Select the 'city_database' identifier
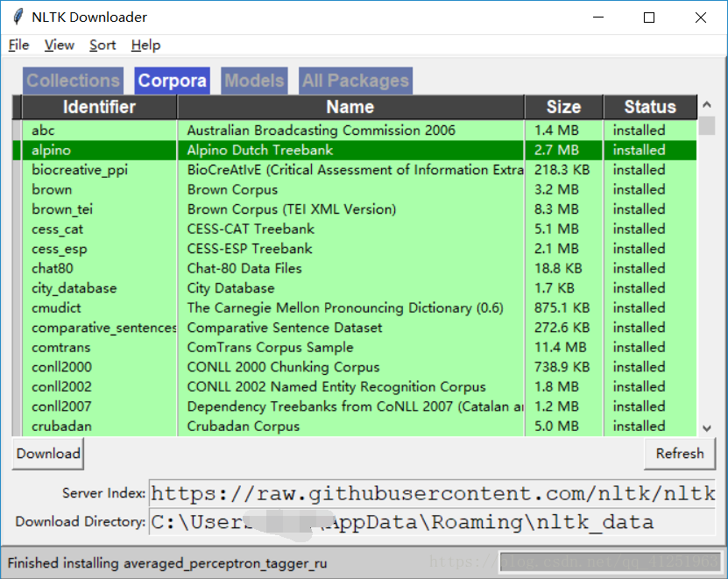This screenshot has height=579, width=728. coord(74,288)
